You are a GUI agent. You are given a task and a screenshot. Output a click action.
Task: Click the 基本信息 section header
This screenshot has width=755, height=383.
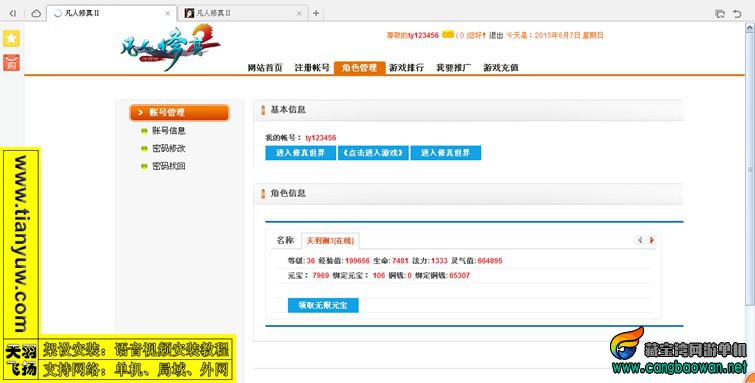[468, 110]
